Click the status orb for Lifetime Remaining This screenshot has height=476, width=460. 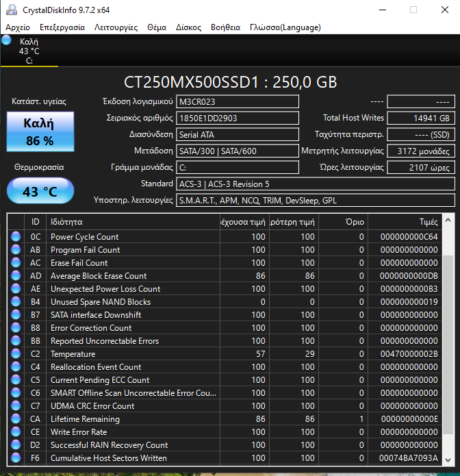click(16, 419)
